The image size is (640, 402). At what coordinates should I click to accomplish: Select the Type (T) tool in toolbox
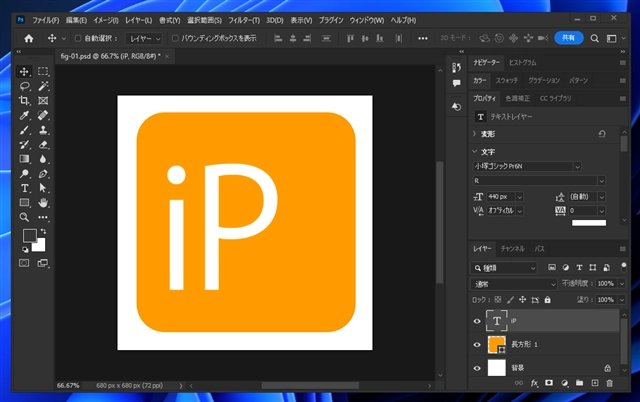tap(24, 187)
